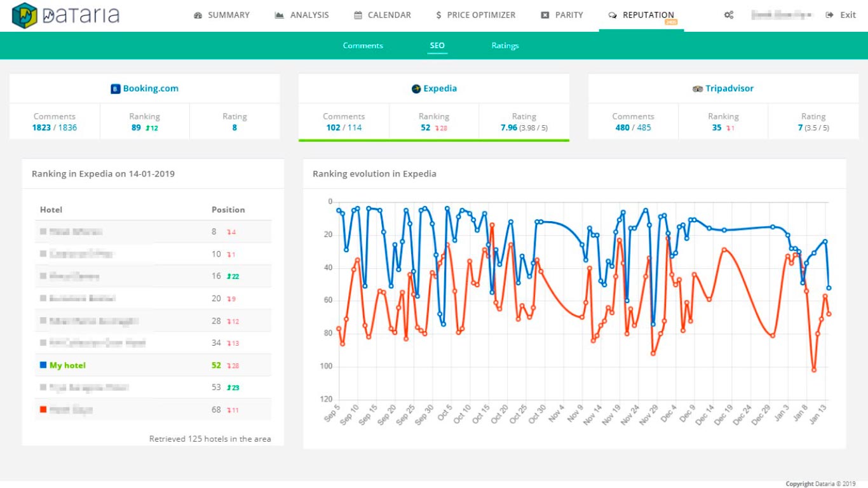868x488 pixels.
Task: Select the Expedia channel link
Action: [x=440, y=89]
